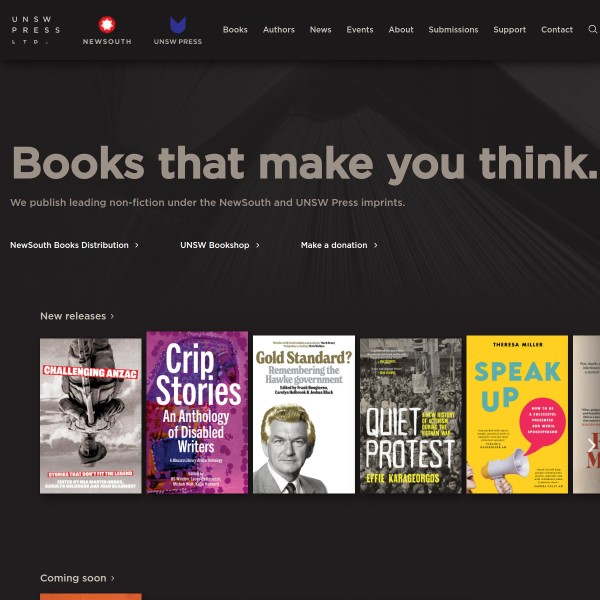The height and width of the screenshot is (600, 600).
Task: Follow the NewSouth Books Distribution link
Action: pos(74,245)
